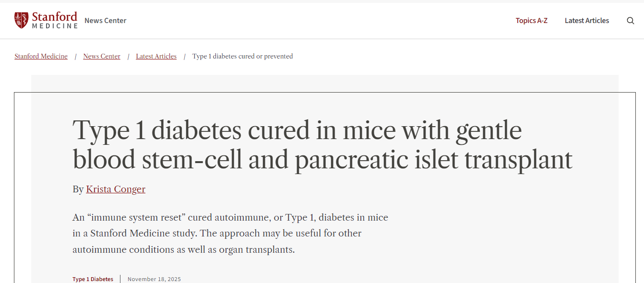Go to Stanford Medicine breadcrumb link
The width and height of the screenshot is (644, 283).
[x=41, y=57]
